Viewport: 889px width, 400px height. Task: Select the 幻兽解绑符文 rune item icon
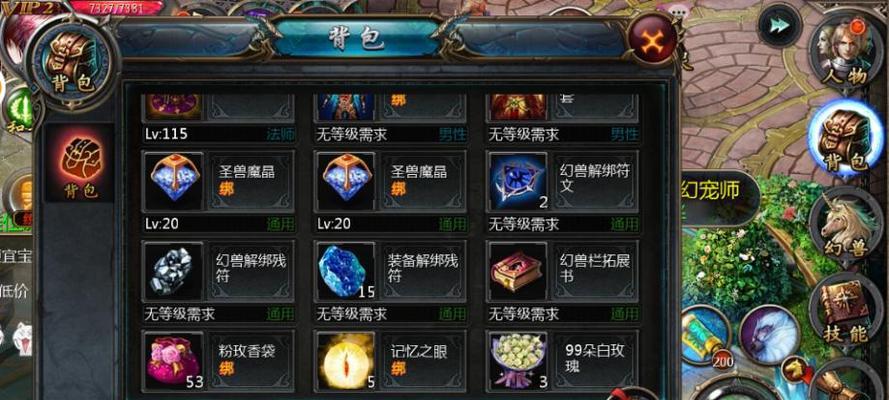coord(519,181)
